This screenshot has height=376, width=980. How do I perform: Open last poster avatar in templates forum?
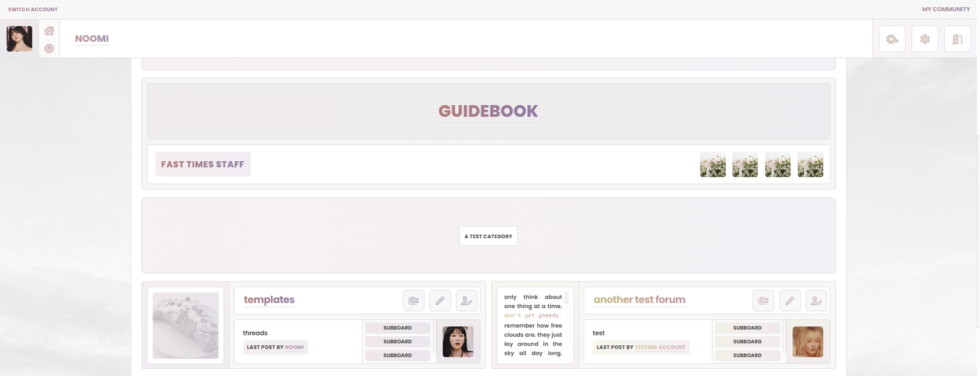tap(458, 341)
